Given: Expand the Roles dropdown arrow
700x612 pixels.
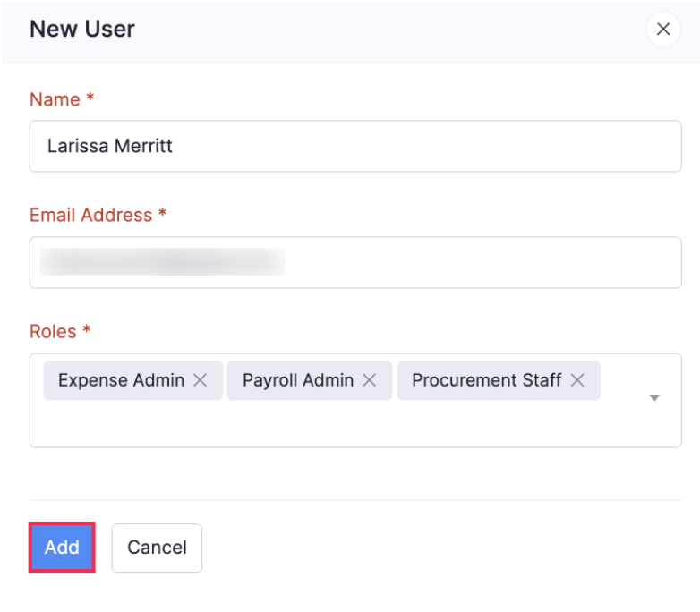Looking at the screenshot, I should click(x=654, y=398).
